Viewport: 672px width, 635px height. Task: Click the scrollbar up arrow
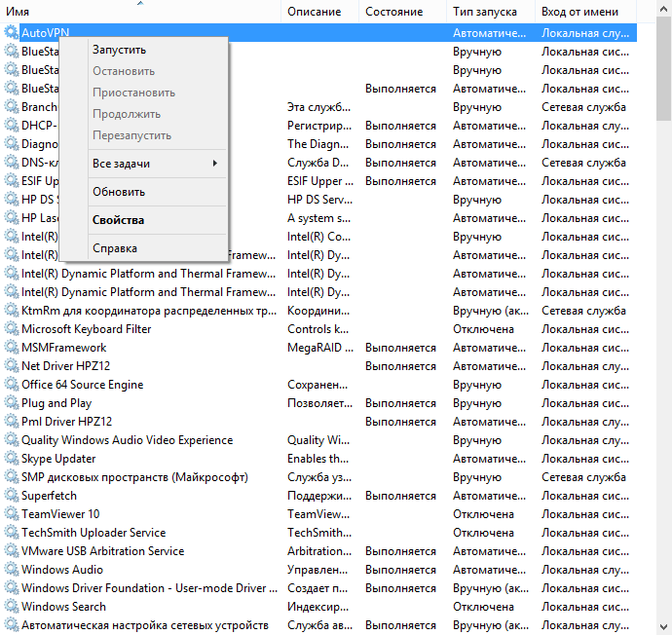[664, 8]
